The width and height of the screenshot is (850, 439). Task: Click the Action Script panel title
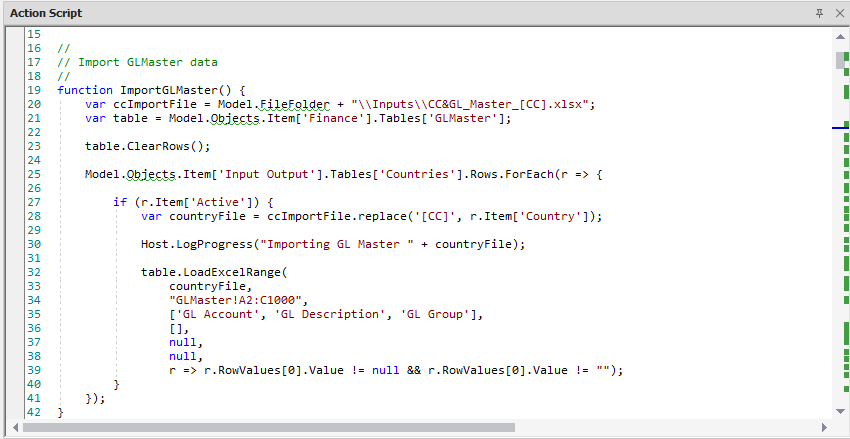tap(46, 13)
